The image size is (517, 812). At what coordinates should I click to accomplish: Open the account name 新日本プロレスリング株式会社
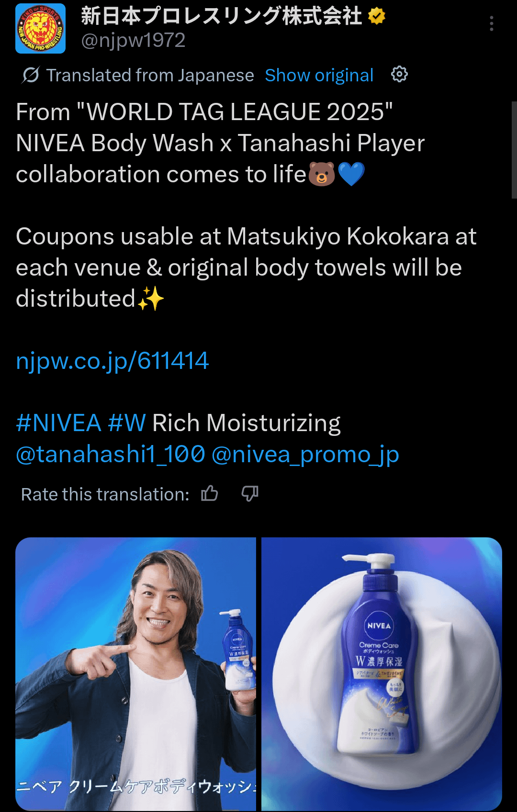click(x=222, y=16)
